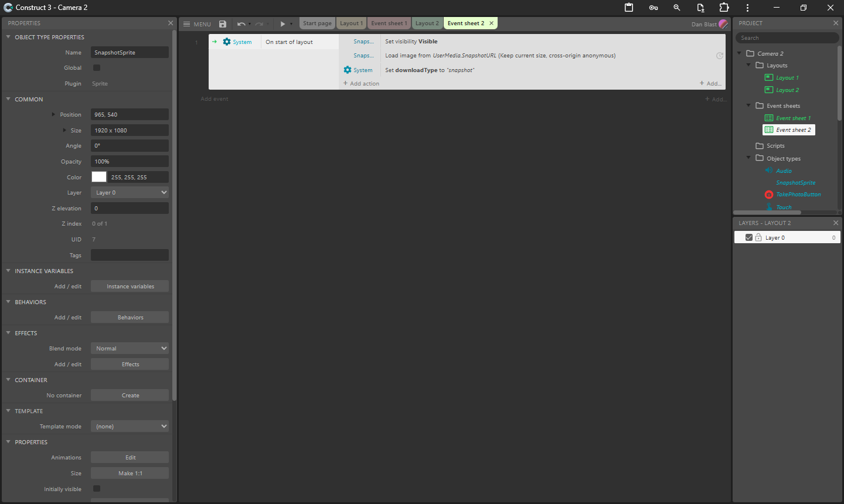Switch to the Layout 1 tab
This screenshot has width=844, height=504.
click(x=352, y=23)
